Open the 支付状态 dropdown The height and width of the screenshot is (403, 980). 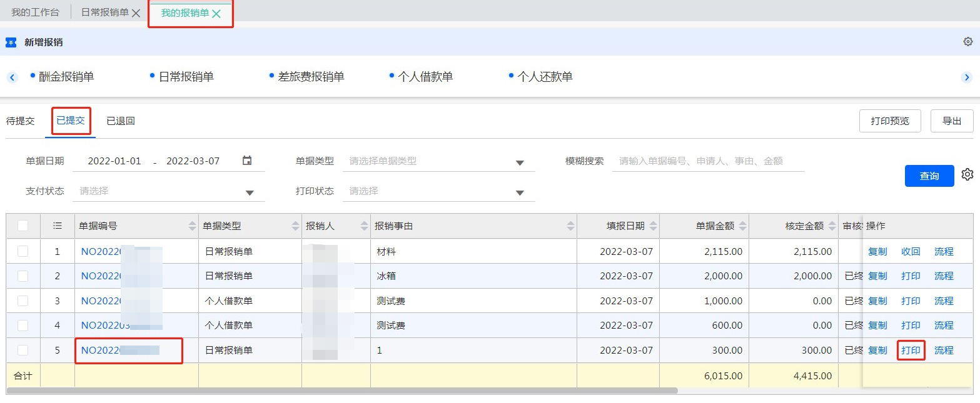click(x=250, y=192)
